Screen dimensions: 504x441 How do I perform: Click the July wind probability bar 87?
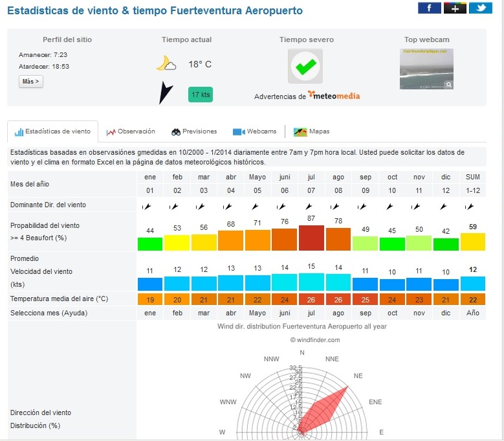pyautogui.click(x=311, y=238)
